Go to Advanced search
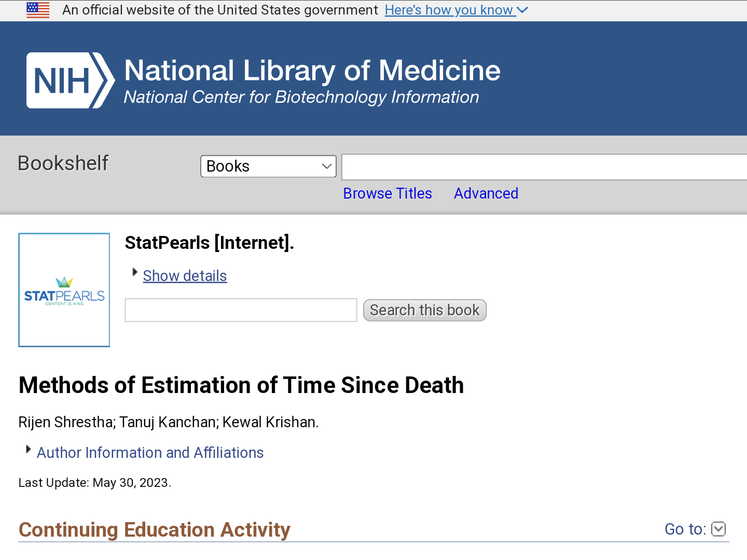 [486, 193]
